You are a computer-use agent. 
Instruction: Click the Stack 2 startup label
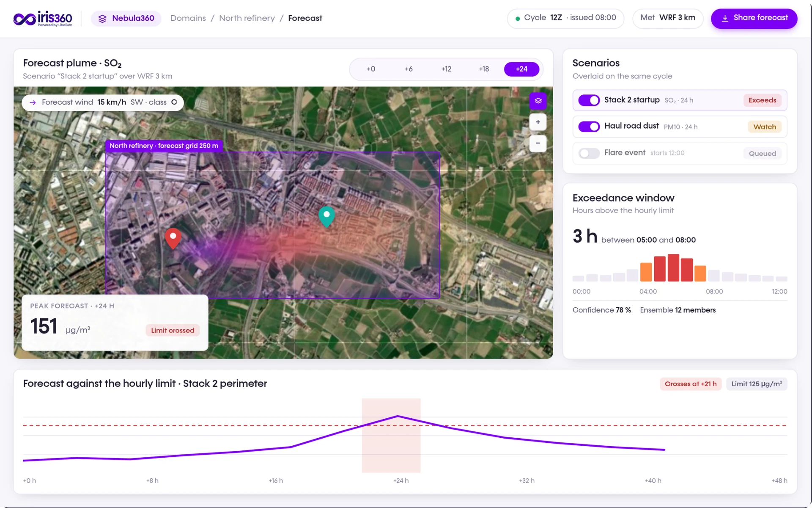pos(632,100)
